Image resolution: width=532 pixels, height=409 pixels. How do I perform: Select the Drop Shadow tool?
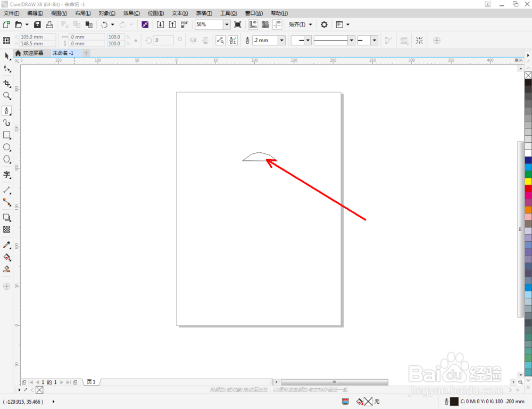click(7, 217)
